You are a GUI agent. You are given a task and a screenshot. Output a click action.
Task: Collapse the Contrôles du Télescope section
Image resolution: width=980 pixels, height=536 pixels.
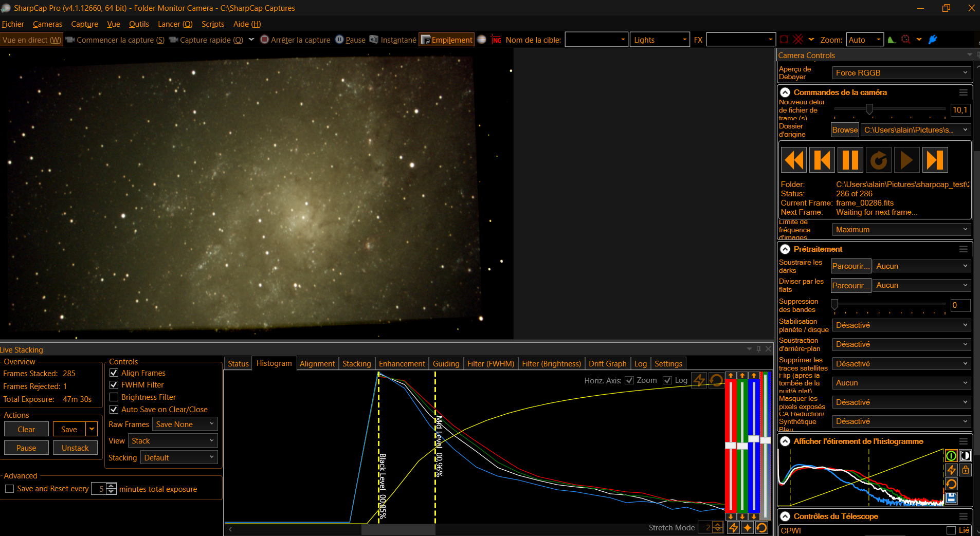coord(785,516)
